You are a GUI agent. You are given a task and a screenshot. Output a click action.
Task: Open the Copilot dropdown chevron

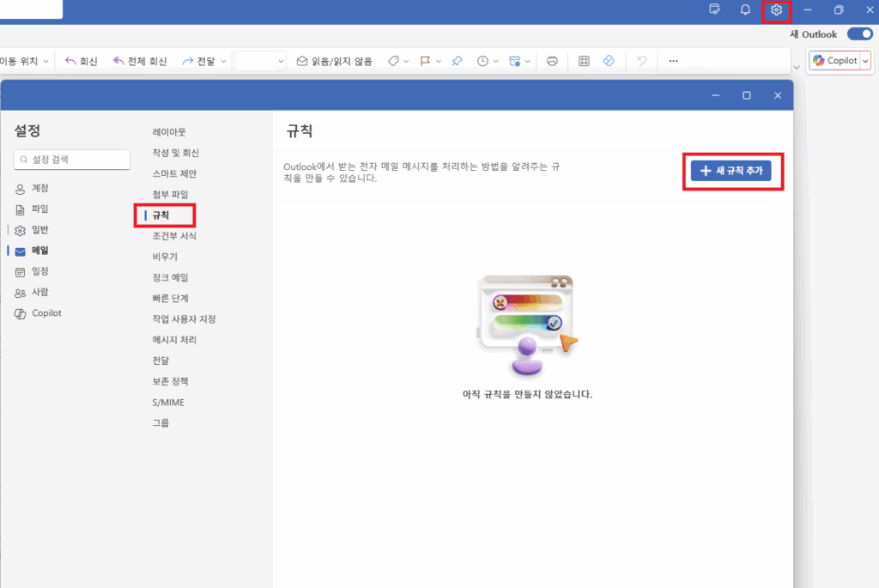pyautogui.click(x=866, y=60)
